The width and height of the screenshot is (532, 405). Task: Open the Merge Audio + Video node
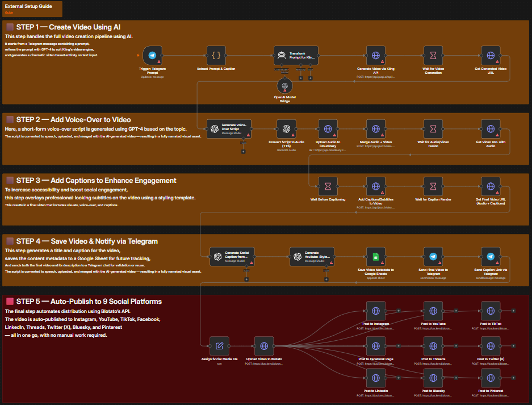(376, 129)
